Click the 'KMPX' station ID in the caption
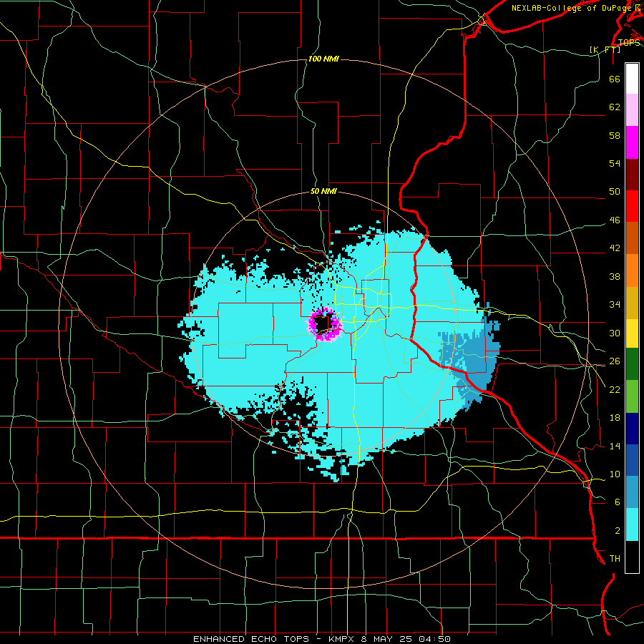The image size is (644, 644). pyautogui.click(x=341, y=639)
